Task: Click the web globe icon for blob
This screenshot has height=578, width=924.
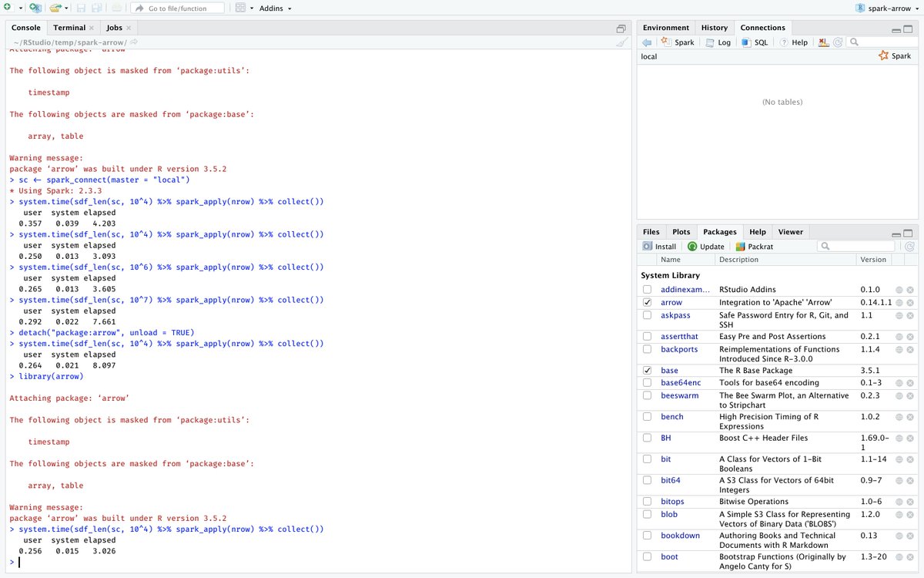Action: [x=899, y=514]
